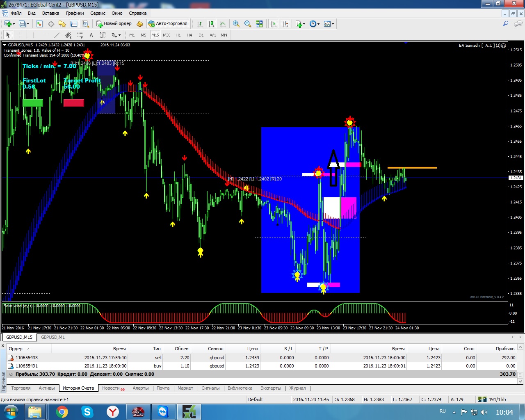Open the profiles dropdown
The height and width of the screenshot is (420, 525).
tap(24, 24)
